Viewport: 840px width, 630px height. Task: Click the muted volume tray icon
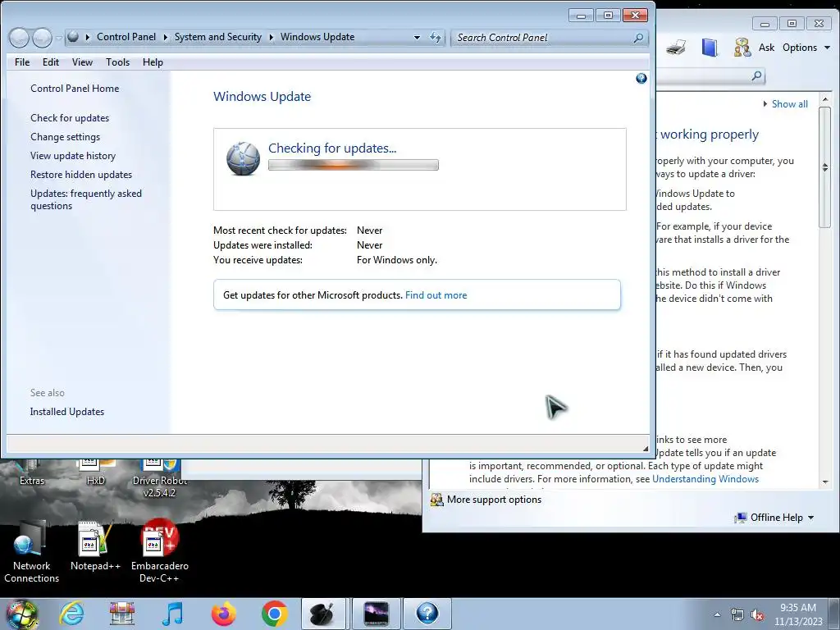click(757, 615)
